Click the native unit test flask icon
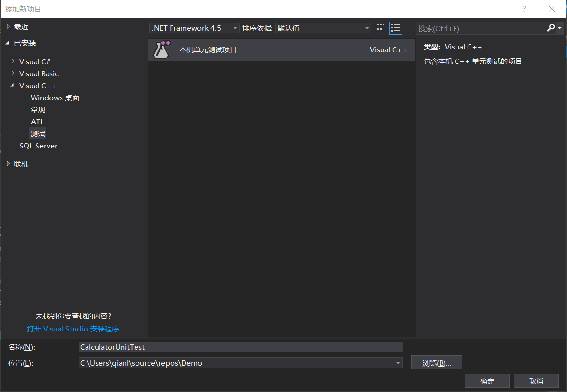This screenshot has height=392, width=567. (161, 49)
